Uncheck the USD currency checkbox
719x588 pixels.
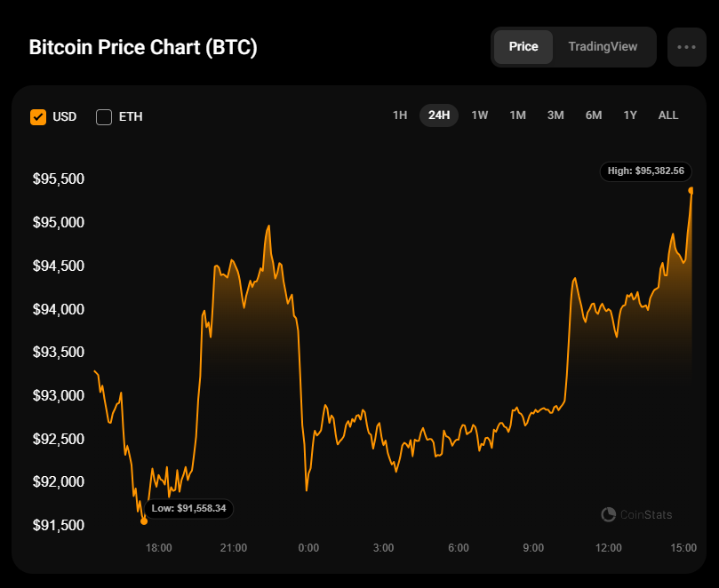coord(38,116)
